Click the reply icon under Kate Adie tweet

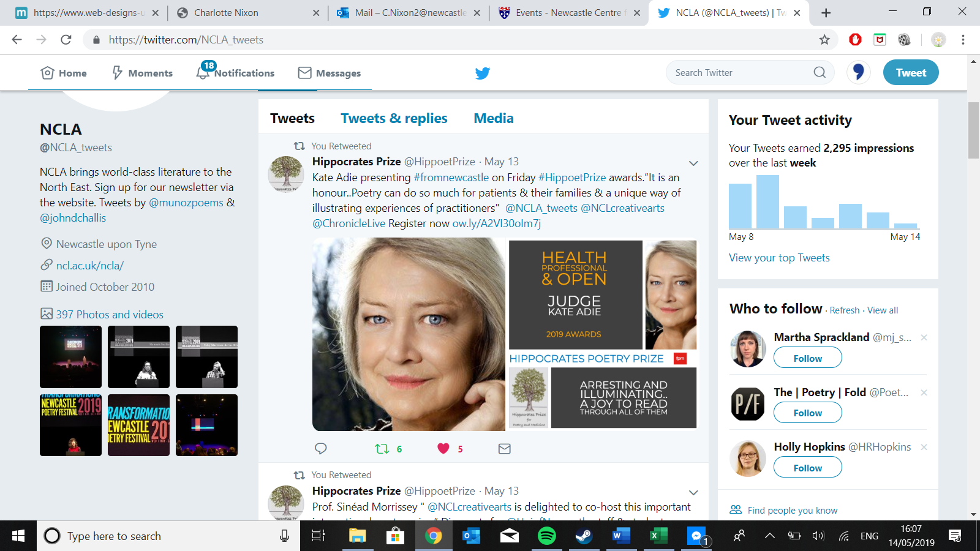click(x=320, y=449)
